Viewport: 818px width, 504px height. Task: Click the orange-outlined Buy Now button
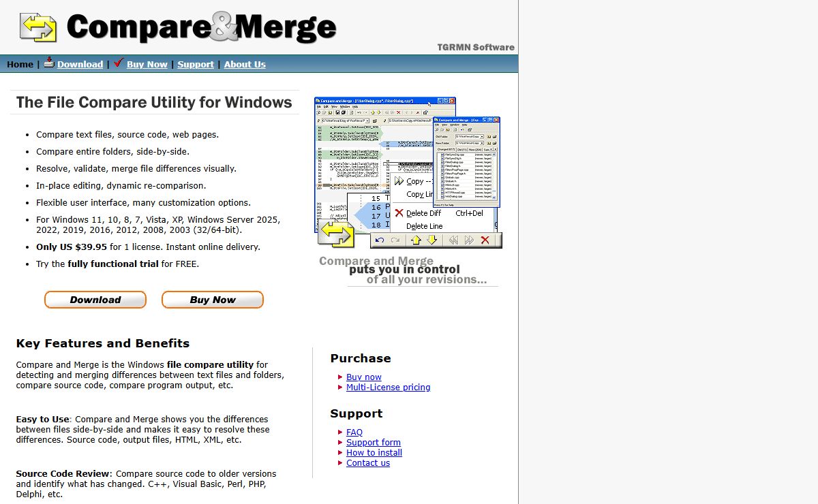click(x=213, y=300)
